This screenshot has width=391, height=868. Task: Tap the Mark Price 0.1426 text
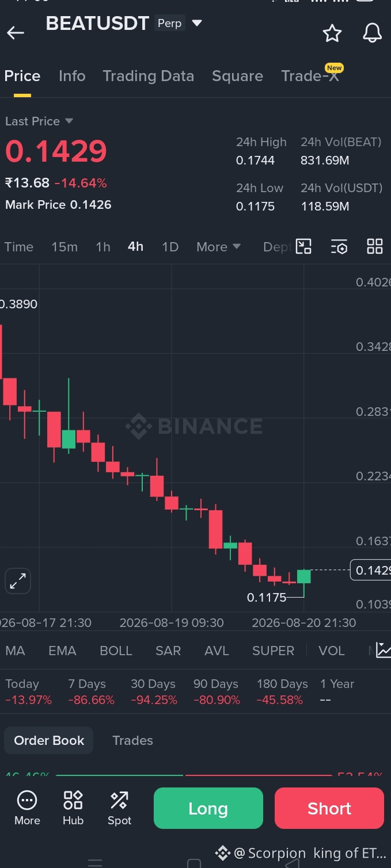pyautogui.click(x=58, y=205)
